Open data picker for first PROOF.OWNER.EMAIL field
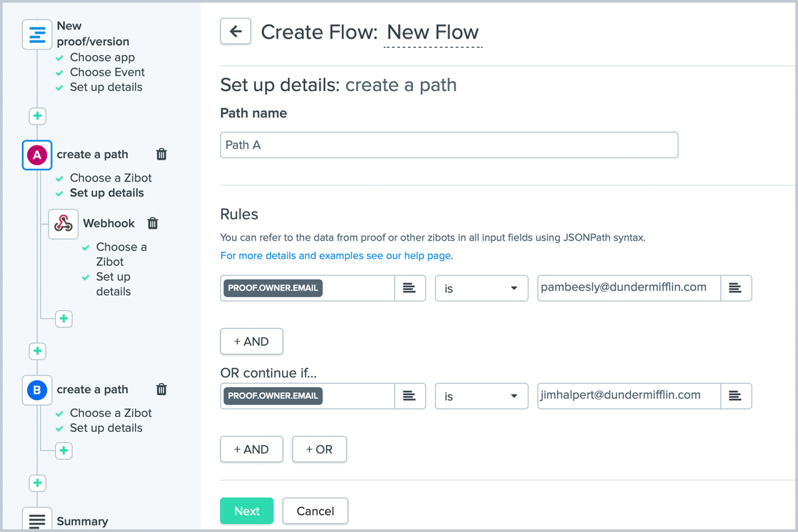The height and width of the screenshot is (532, 798). point(410,288)
